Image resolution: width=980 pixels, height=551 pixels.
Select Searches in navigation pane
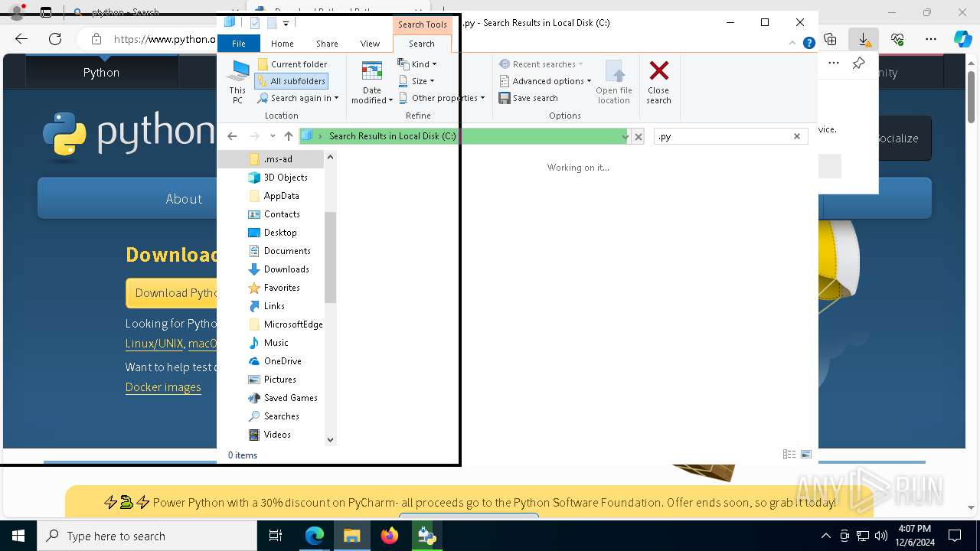pyautogui.click(x=274, y=416)
